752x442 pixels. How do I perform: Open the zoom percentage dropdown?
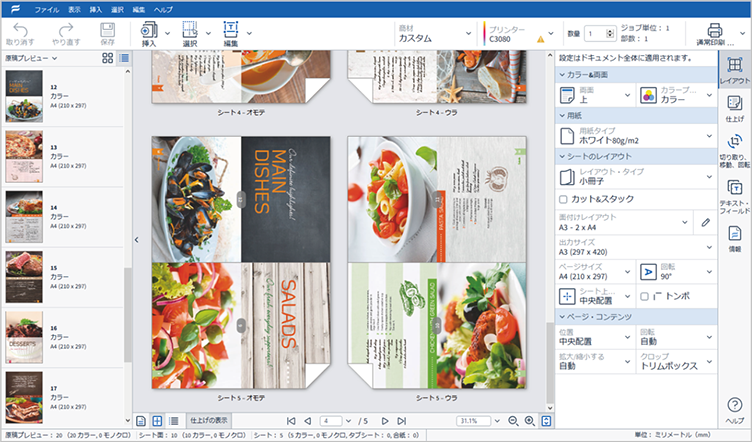pyautogui.click(x=496, y=421)
